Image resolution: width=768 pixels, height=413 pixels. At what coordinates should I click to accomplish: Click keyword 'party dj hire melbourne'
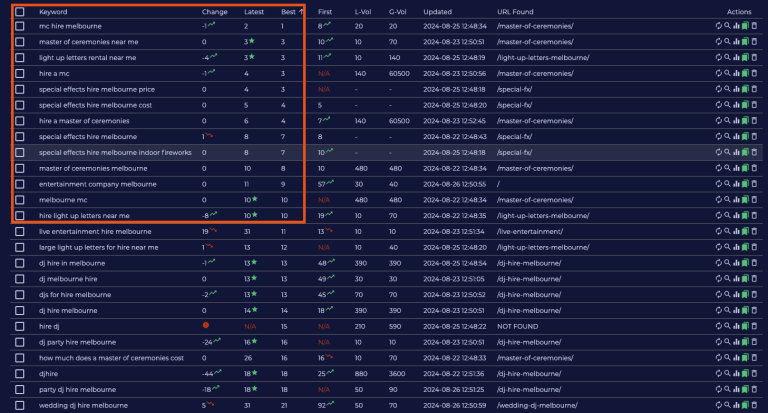(77, 389)
